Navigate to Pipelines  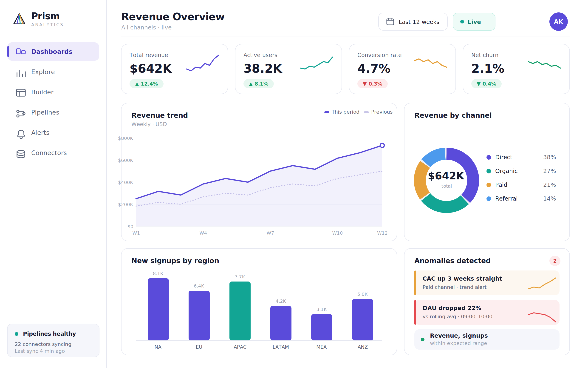click(53, 112)
